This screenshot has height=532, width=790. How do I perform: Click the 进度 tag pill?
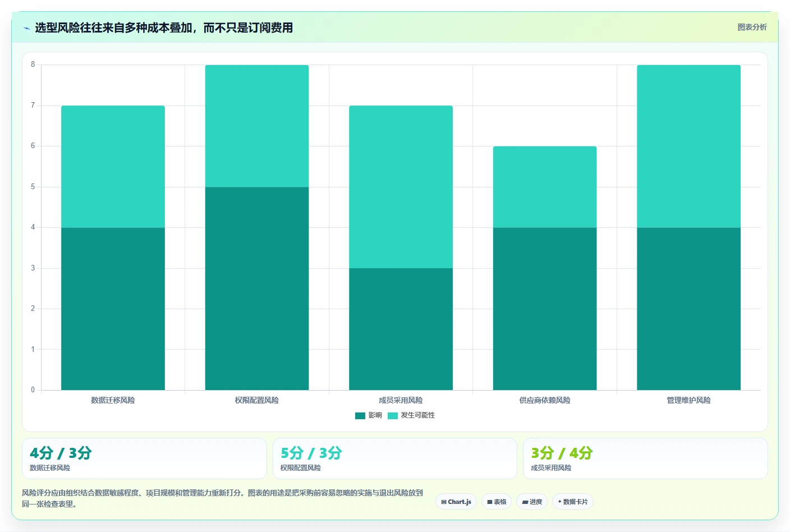pyautogui.click(x=532, y=502)
